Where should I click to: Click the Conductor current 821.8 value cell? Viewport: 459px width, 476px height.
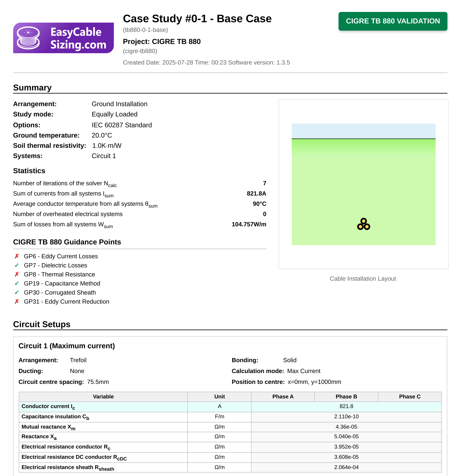(346, 406)
